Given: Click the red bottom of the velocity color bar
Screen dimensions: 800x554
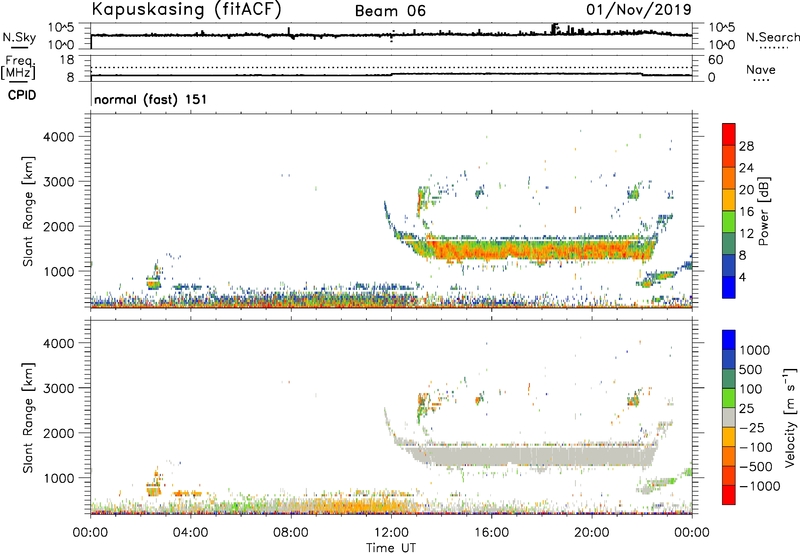Looking at the screenshot, I should pos(729,495).
